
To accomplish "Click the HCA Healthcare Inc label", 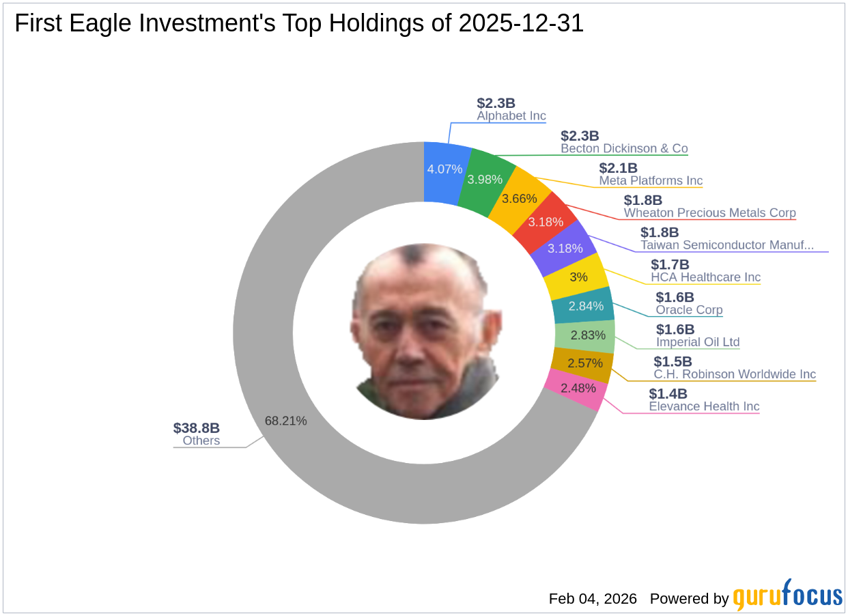I will click(705, 277).
